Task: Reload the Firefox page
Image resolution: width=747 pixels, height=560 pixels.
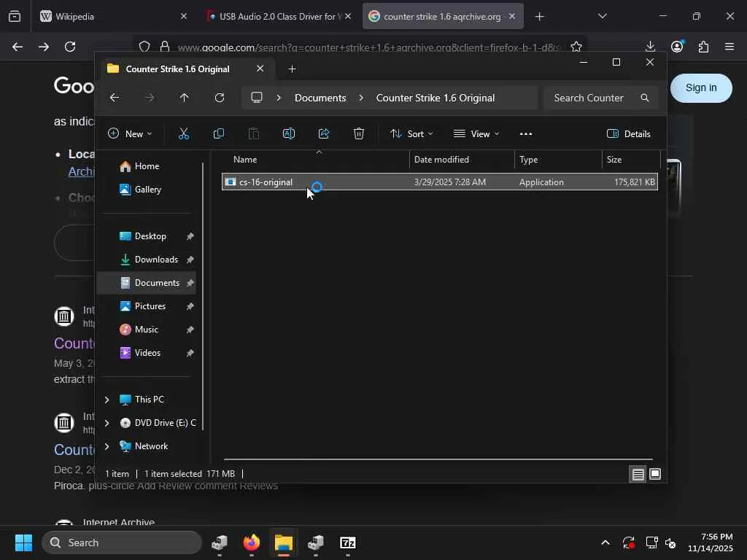Action: point(70,46)
